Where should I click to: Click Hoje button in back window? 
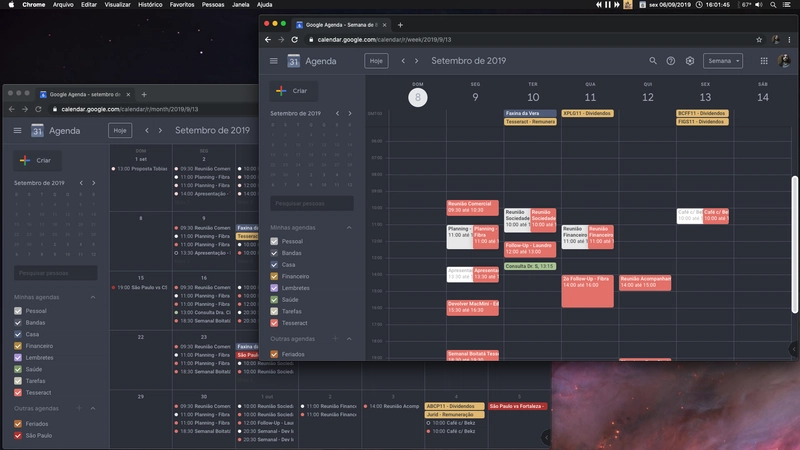pos(120,131)
